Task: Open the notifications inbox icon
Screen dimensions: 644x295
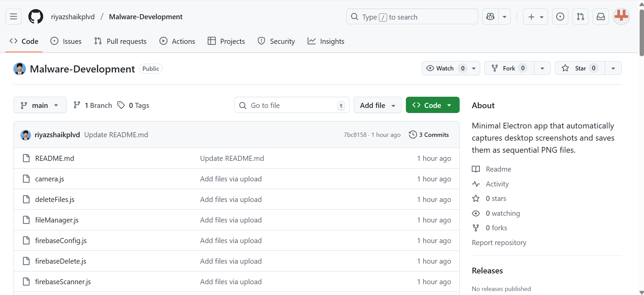Action: pos(600,17)
